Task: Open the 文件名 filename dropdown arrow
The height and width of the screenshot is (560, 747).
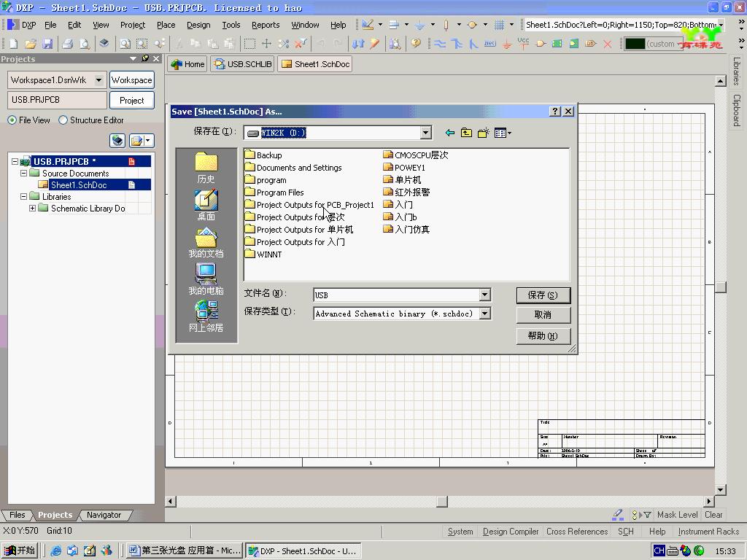Action: tap(484, 295)
